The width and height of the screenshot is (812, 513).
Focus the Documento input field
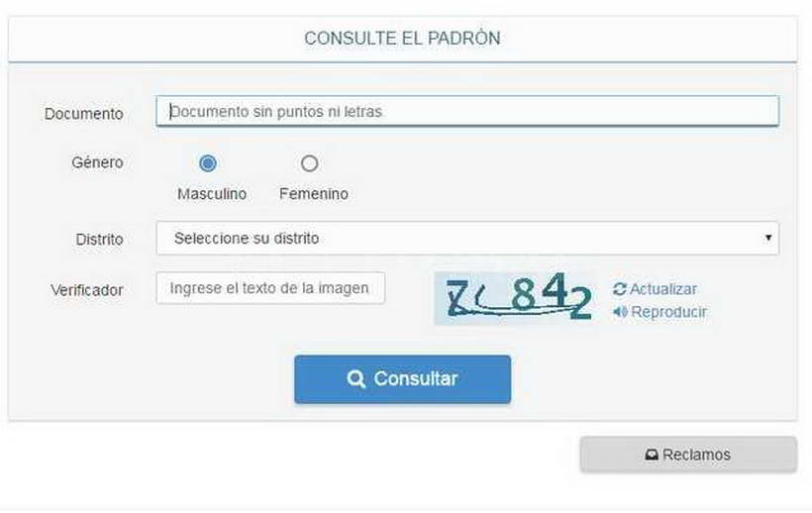point(467,111)
